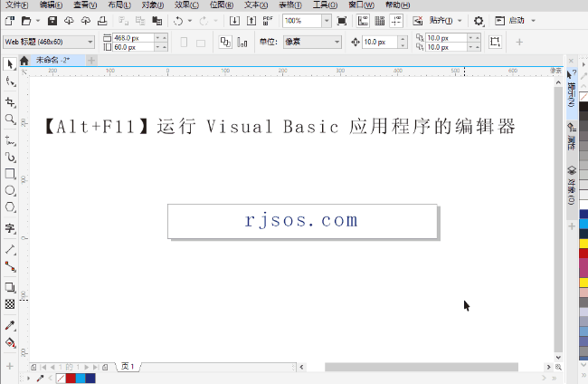Publish to PDF icon
This screenshot has width=588, height=384.
[x=268, y=21]
